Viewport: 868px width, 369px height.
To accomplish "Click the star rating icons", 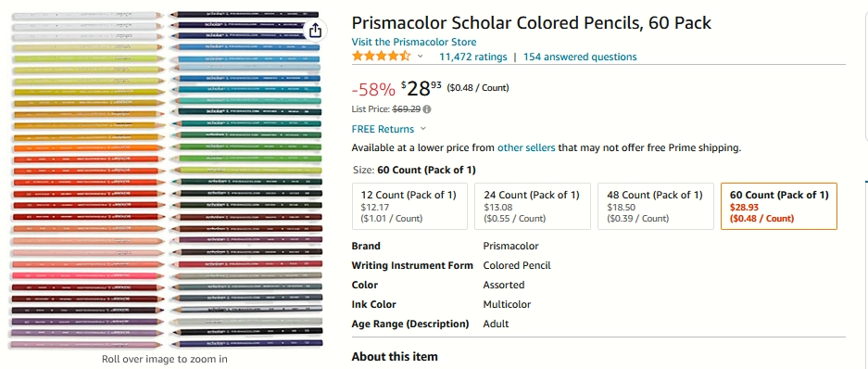I will click(382, 56).
